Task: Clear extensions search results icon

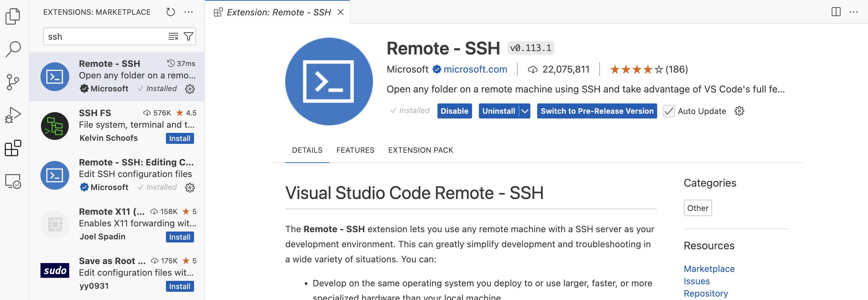Action: click(173, 36)
